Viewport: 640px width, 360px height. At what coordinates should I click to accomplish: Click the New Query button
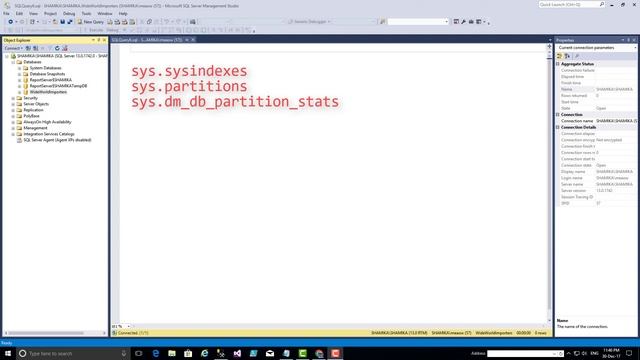pyautogui.click(x=91, y=22)
